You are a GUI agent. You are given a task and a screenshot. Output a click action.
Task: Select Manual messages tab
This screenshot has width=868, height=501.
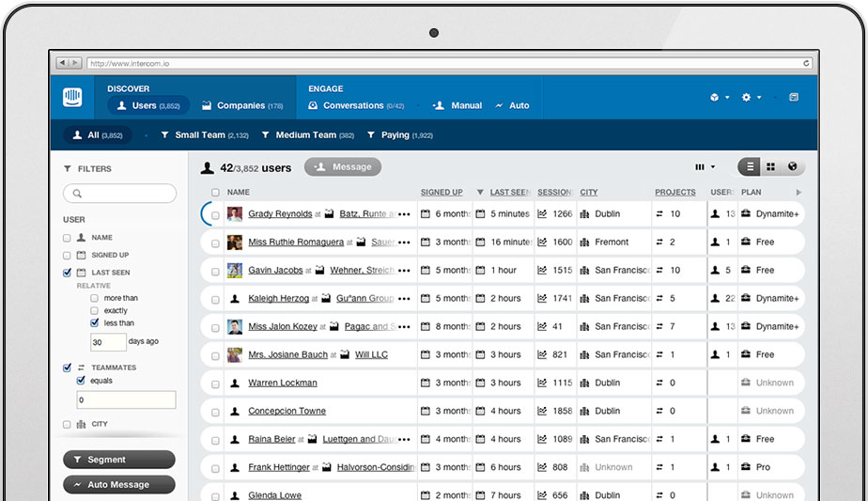(457, 105)
